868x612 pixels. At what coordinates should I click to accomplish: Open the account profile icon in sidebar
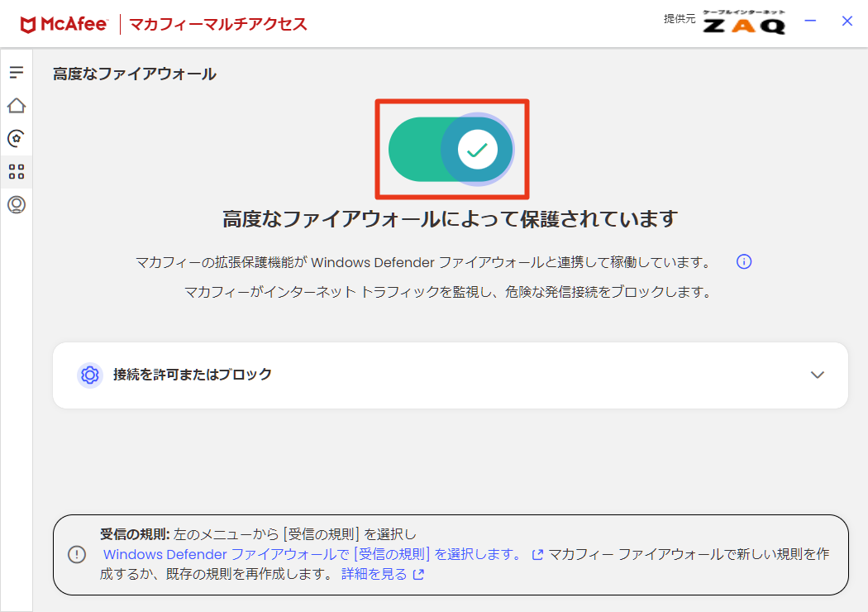[17, 205]
